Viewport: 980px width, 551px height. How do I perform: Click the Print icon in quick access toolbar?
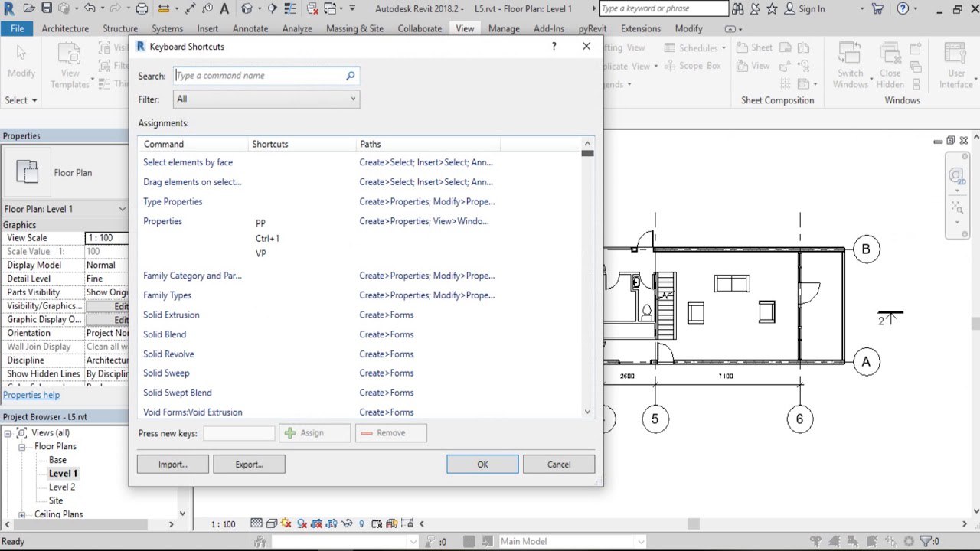coord(142,8)
